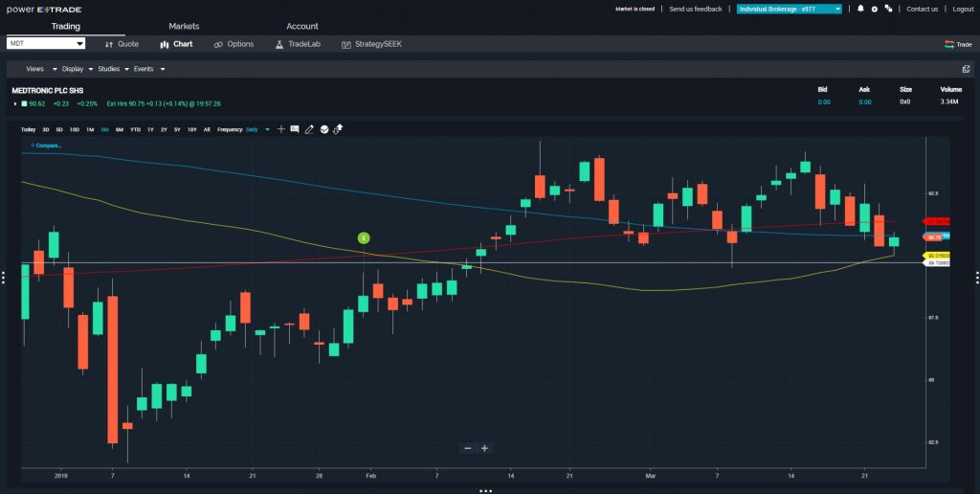Click the window layout squares icon
Viewport: 980px width, 494px height.
[888, 9]
